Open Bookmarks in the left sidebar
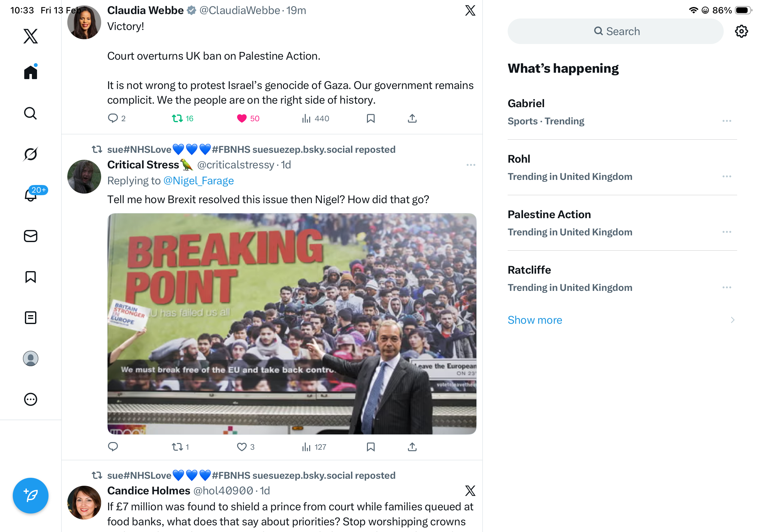762x532 pixels. pos(31,277)
